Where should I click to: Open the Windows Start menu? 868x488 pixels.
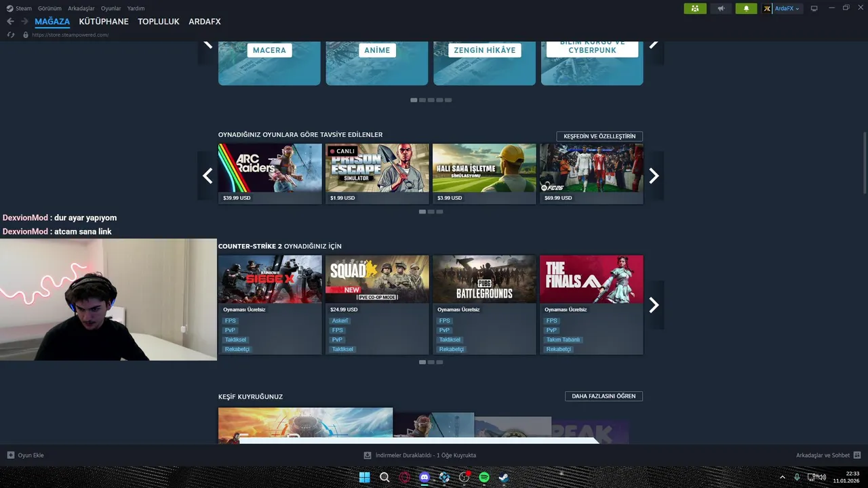click(364, 477)
